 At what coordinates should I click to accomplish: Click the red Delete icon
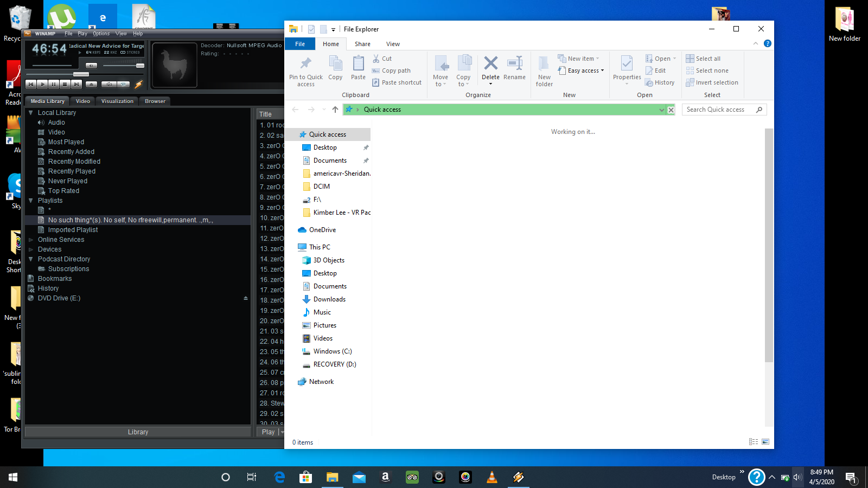(x=490, y=63)
